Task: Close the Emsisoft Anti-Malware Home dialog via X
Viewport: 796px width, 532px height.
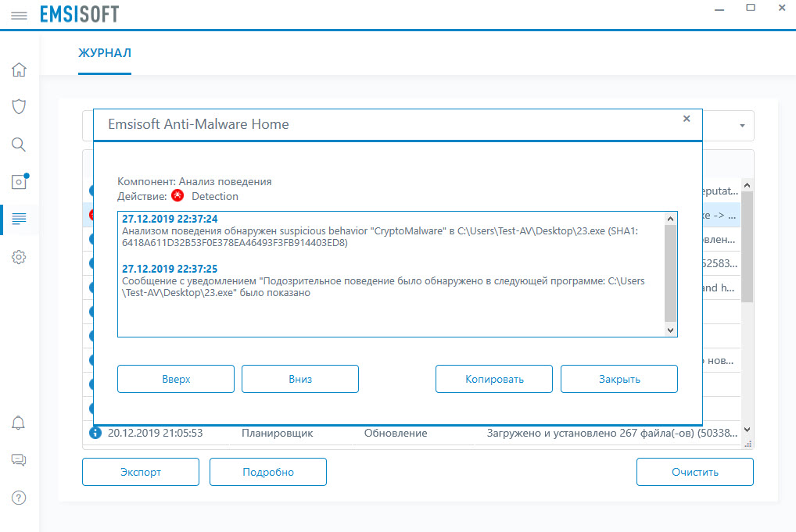Action: 687,118
